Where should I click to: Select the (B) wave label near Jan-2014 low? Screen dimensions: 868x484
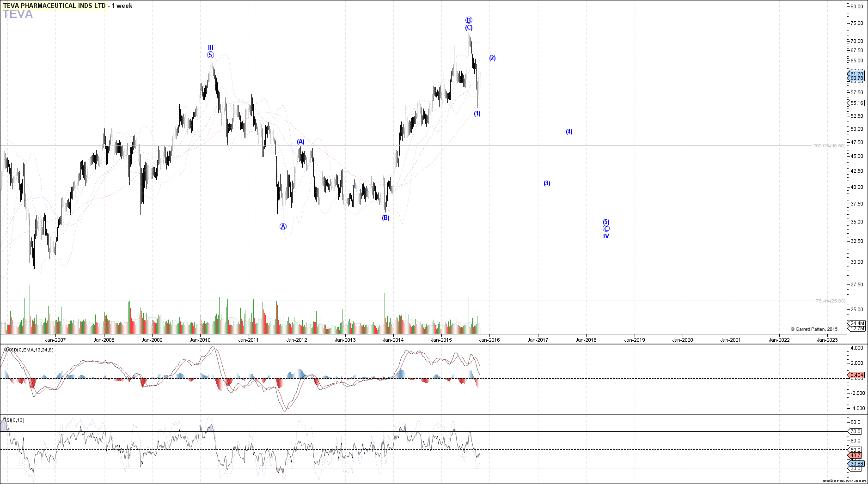pos(385,218)
